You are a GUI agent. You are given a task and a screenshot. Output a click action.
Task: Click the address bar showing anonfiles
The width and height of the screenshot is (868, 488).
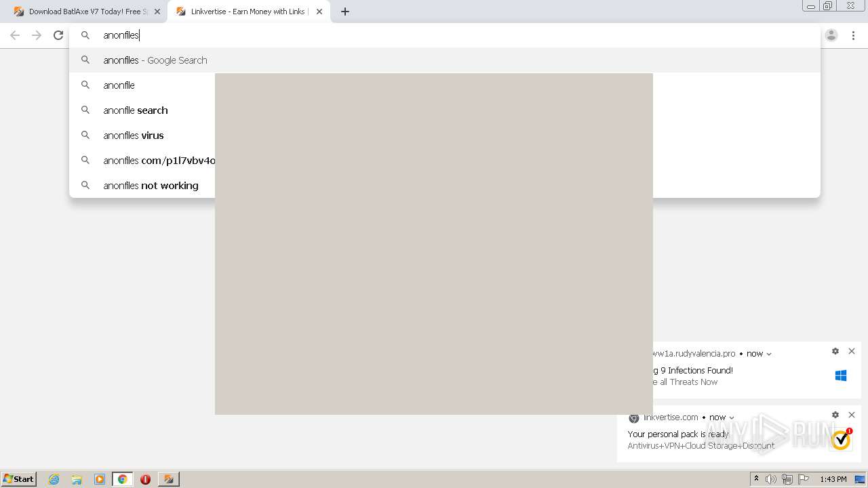[444, 35]
